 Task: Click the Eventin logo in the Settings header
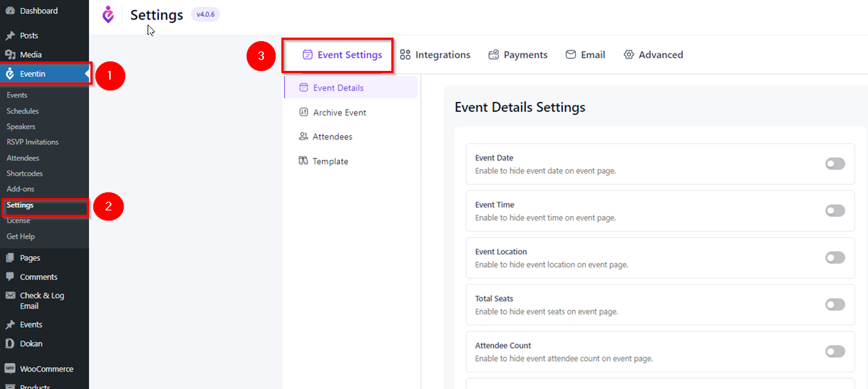click(109, 14)
